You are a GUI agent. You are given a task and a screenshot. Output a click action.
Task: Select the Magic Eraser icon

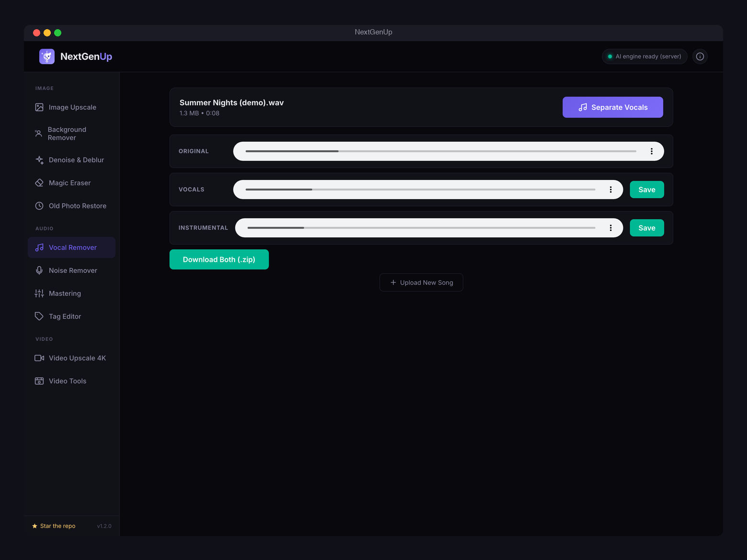tap(39, 183)
